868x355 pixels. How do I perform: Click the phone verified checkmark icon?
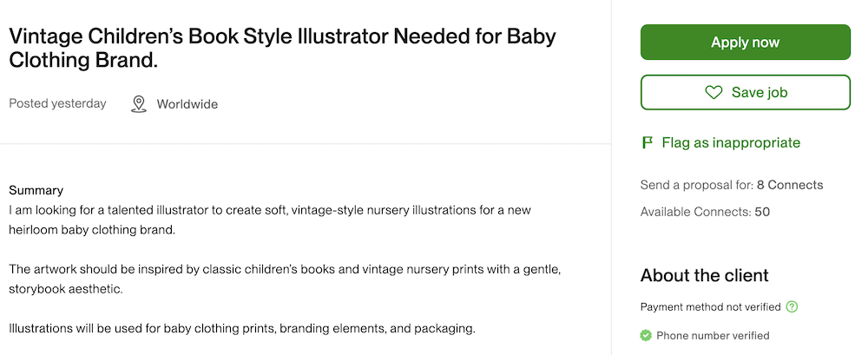(x=646, y=335)
